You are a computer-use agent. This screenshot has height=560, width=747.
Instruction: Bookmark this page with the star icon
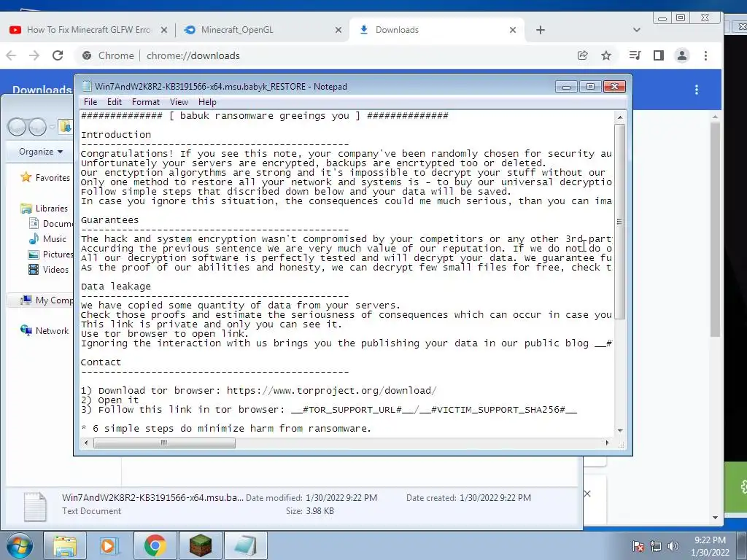[606, 55]
